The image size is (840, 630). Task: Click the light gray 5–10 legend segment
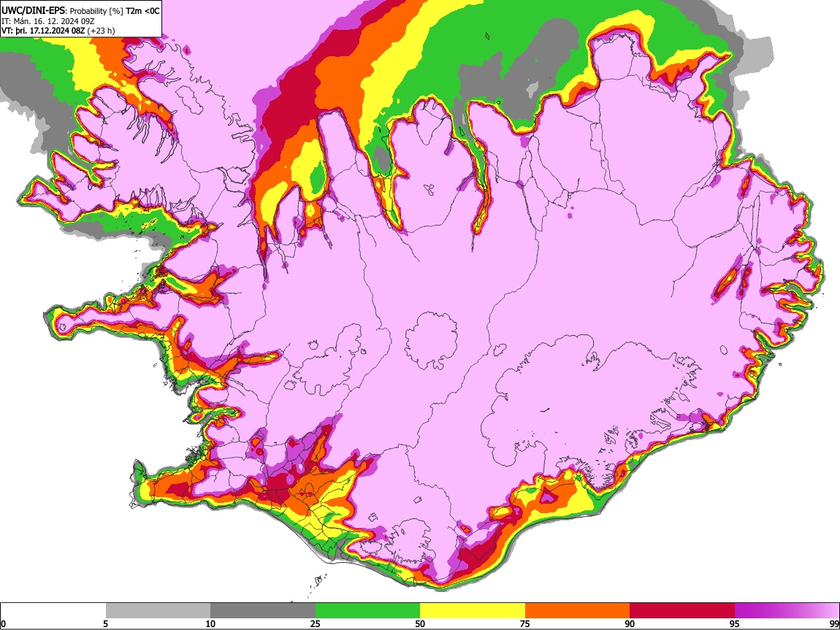158,610
